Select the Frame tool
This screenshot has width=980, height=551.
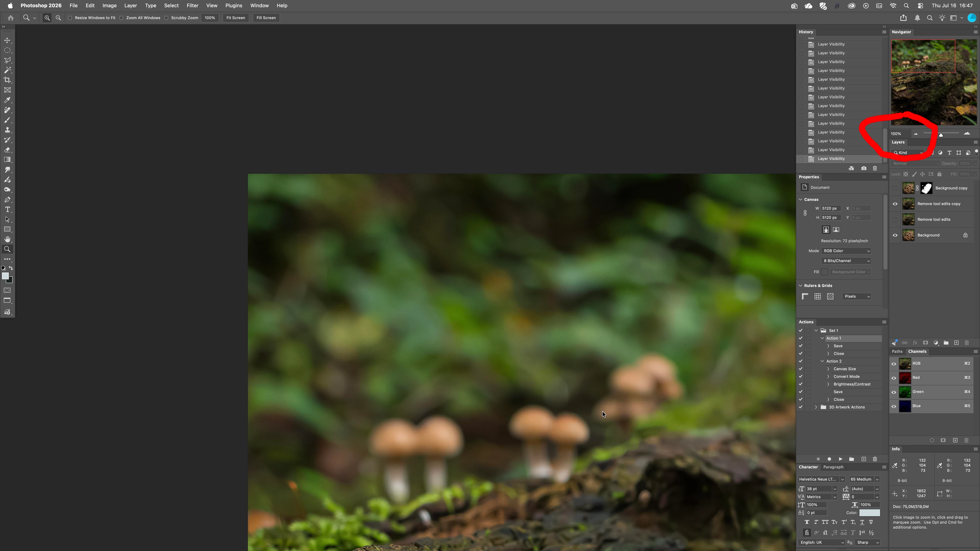coord(7,90)
